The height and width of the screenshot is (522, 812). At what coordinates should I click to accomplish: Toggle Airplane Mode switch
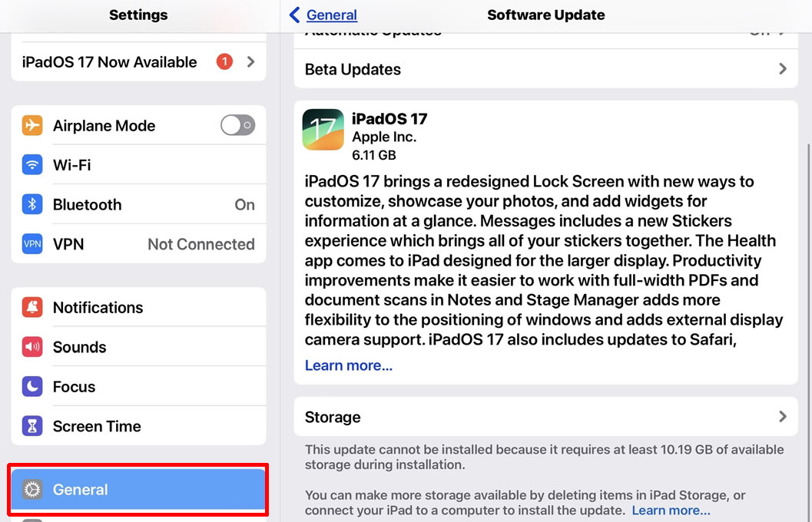[237, 126]
